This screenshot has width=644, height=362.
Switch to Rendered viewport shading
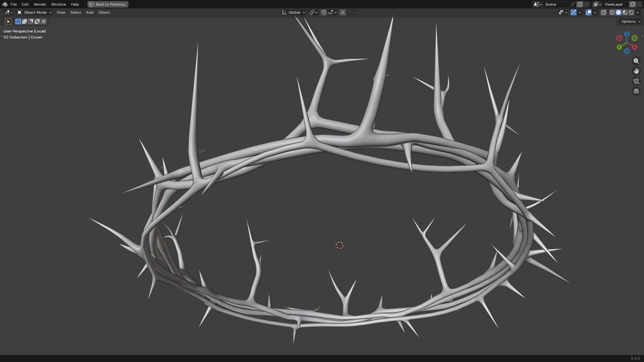tap(631, 12)
